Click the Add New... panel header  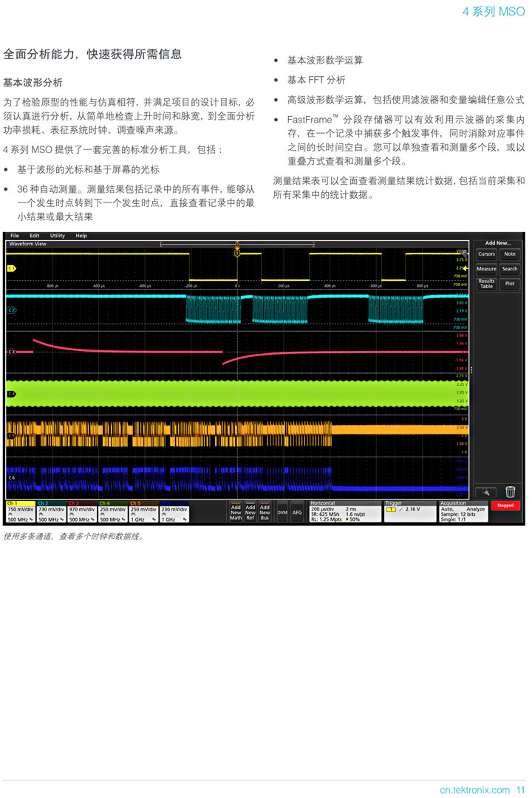point(498,243)
